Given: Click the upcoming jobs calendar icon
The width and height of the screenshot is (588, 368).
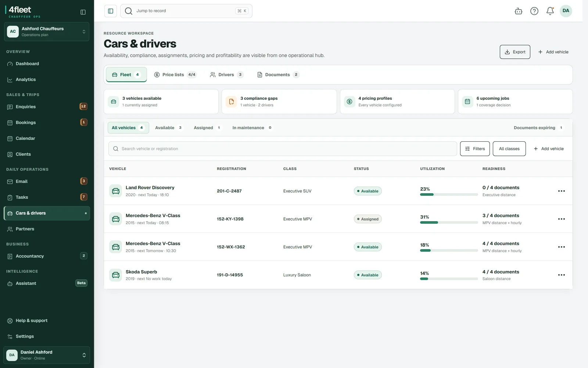Looking at the screenshot, I should (467, 102).
